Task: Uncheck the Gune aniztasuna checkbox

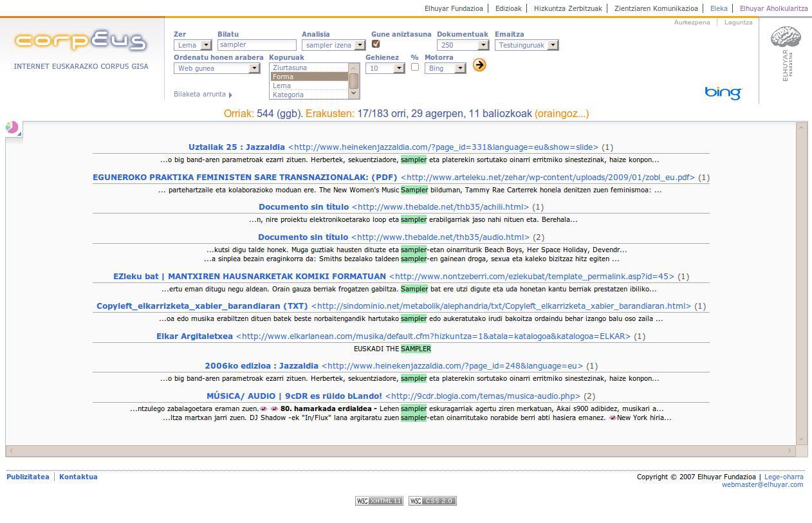Action: 376,44
